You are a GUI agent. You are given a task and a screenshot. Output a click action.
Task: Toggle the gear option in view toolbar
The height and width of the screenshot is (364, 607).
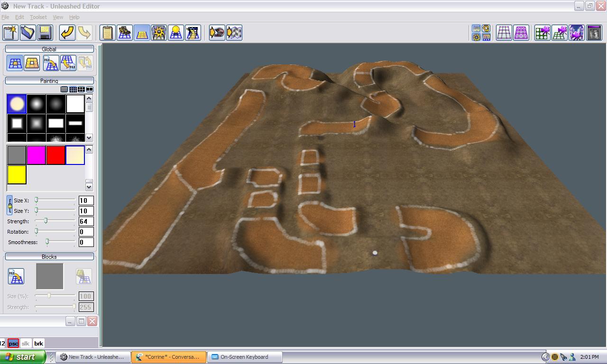click(476, 37)
